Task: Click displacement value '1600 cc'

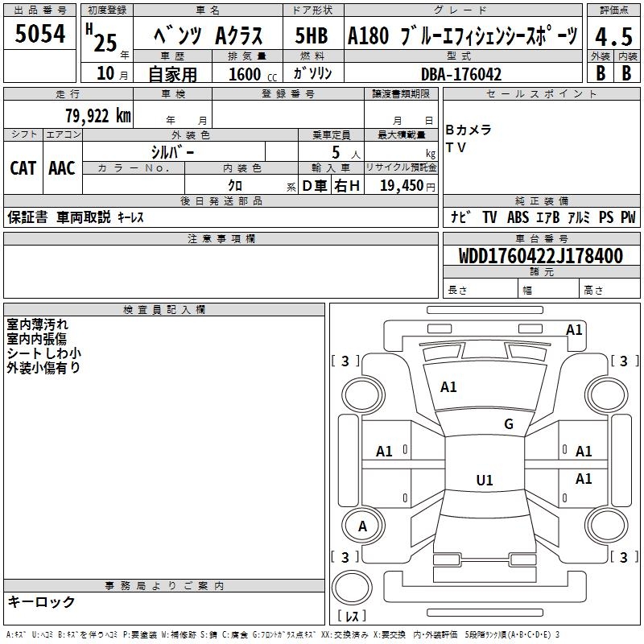Action: [x=253, y=74]
